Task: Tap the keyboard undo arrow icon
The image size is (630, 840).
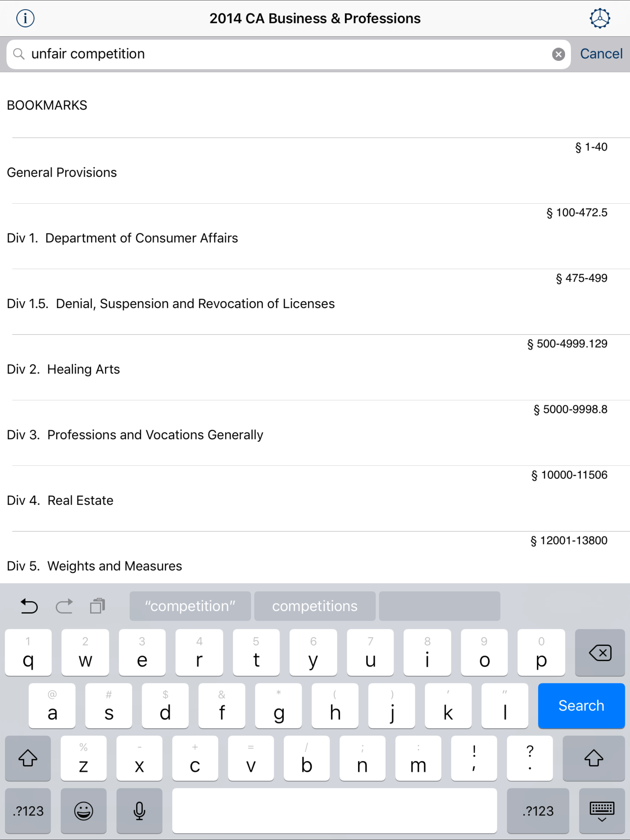Action: [29, 606]
